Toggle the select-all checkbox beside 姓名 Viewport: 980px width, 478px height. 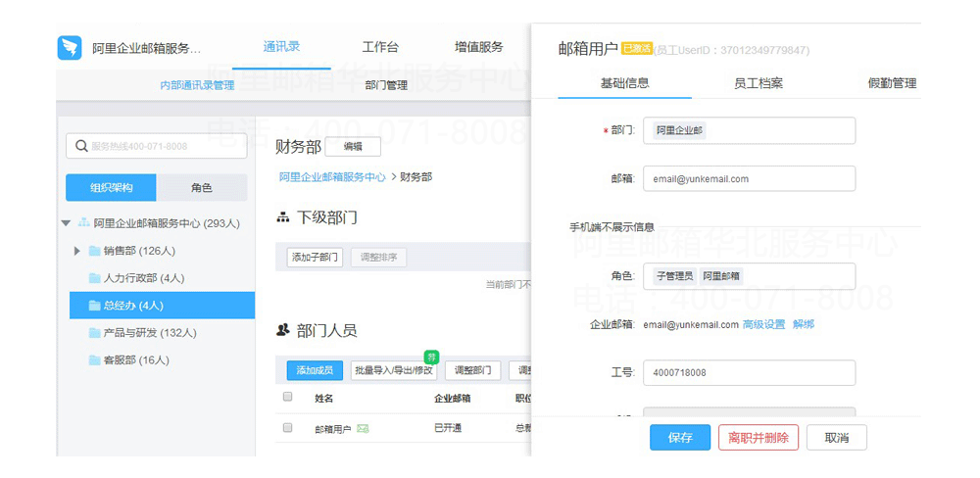pos(288,398)
